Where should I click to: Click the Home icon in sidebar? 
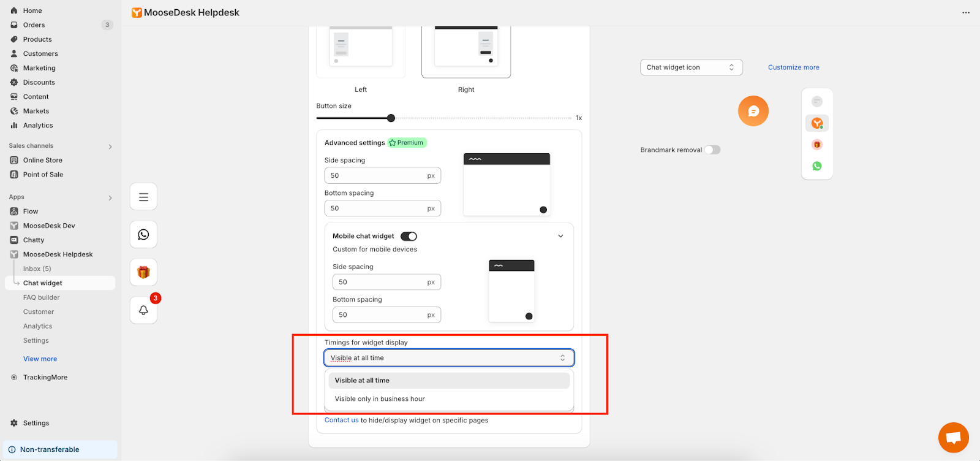click(x=14, y=10)
